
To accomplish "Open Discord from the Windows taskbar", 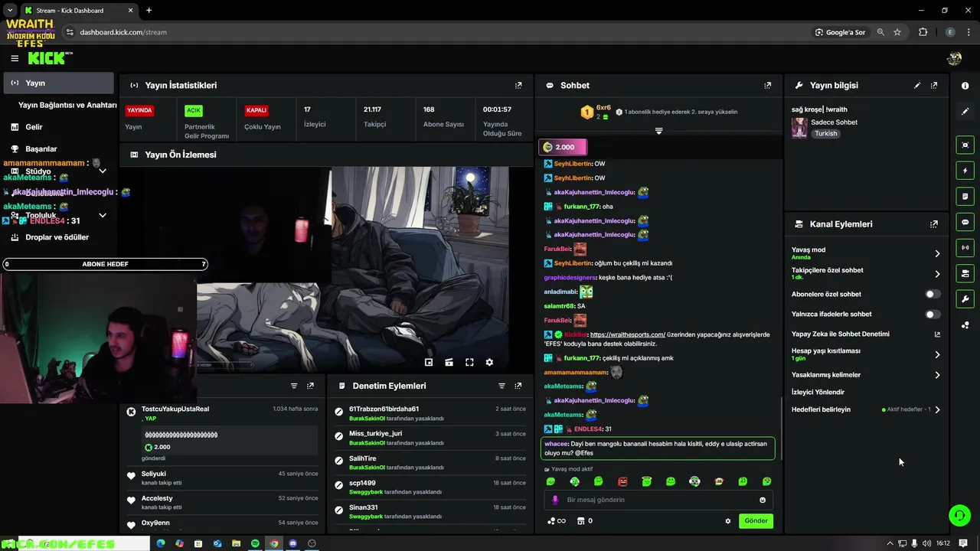I will click(x=292, y=544).
